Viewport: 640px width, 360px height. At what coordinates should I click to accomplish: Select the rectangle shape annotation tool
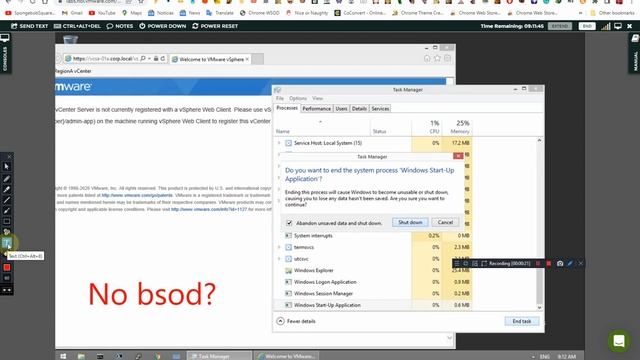pyautogui.click(x=7, y=222)
